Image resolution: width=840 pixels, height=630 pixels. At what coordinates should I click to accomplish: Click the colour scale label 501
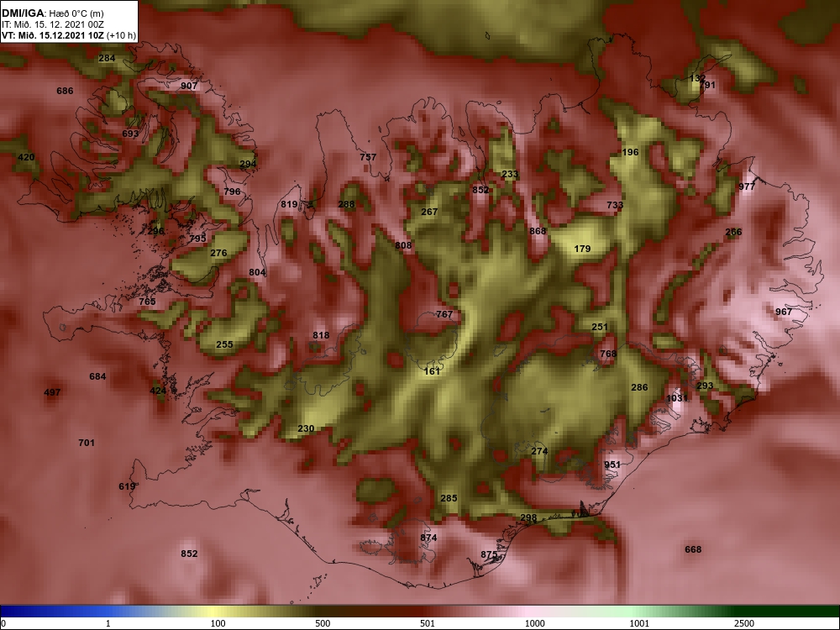point(428,624)
